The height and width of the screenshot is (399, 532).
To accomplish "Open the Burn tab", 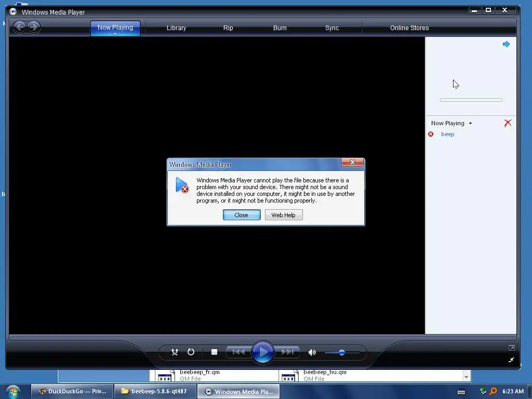I will [x=280, y=28].
